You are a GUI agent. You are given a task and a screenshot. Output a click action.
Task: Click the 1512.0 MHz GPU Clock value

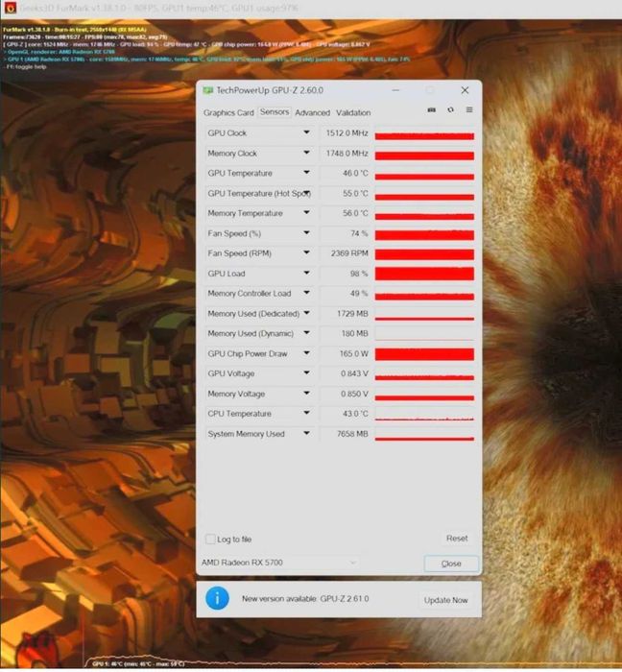tap(345, 133)
